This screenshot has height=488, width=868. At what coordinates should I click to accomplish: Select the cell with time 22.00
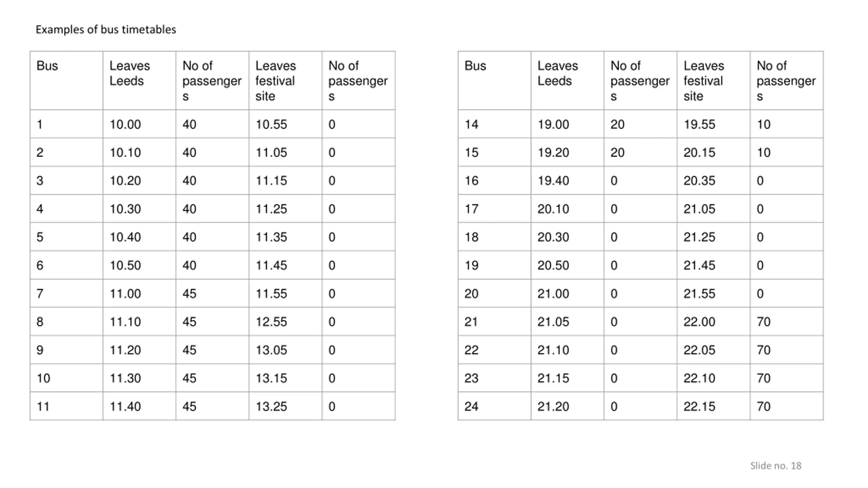click(x=713, y=321)
